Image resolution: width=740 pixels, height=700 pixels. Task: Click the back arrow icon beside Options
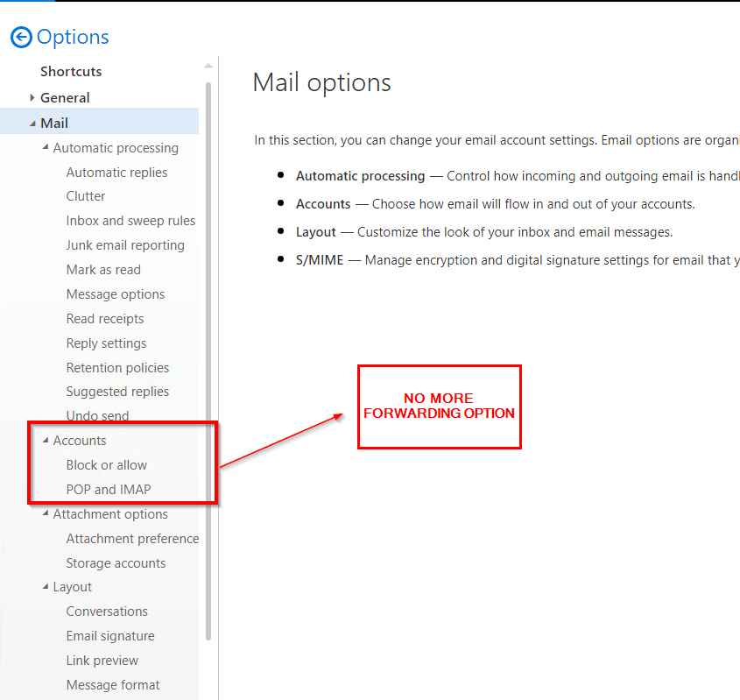tap(20, 37)
